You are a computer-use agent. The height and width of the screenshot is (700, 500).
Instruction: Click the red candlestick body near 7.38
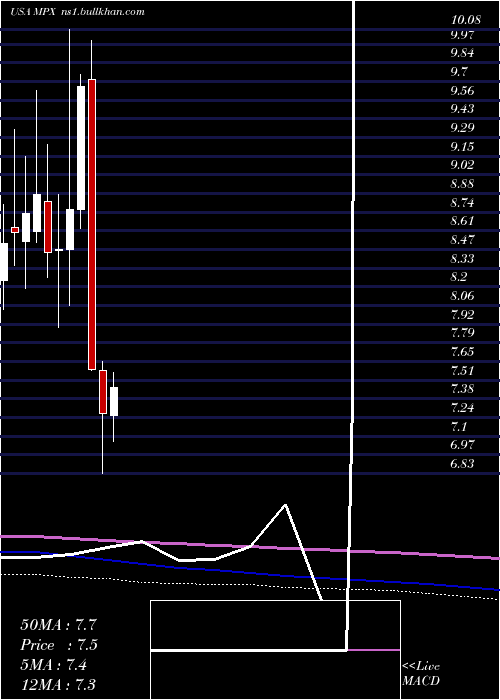[103, 392]
